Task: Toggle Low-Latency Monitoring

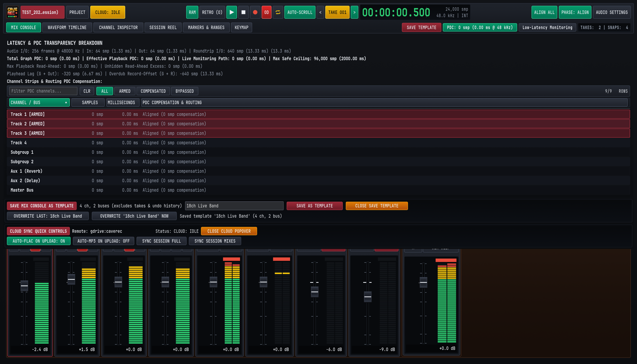Action: click(548, 27)
